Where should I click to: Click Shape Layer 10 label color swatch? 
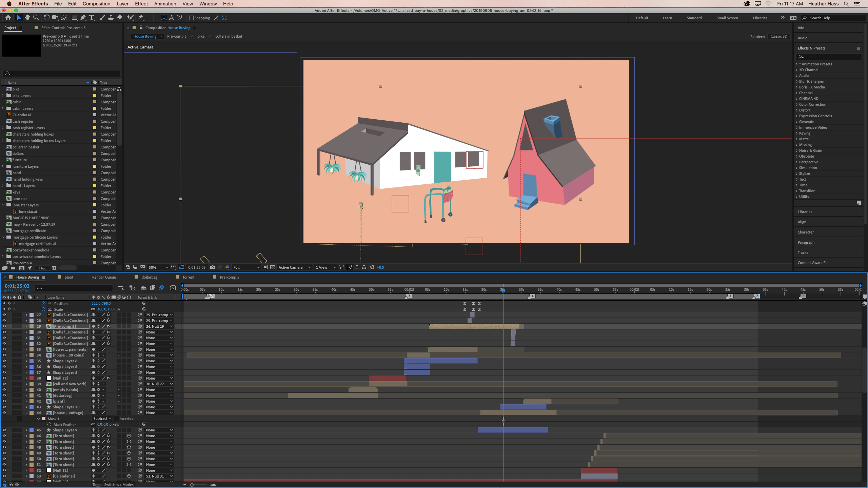32,407
